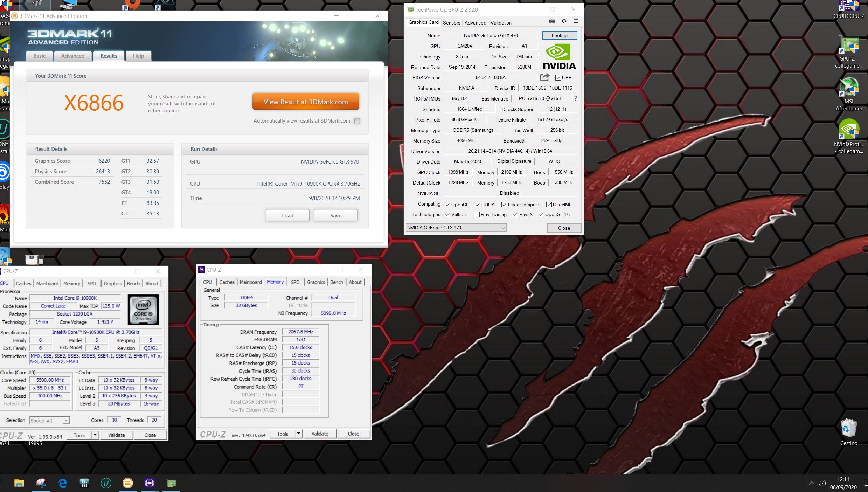Click the 3DMark 11 taskbar icon
Screen dimensions: 868x492
pyautogui.click(x=128, y=483)
